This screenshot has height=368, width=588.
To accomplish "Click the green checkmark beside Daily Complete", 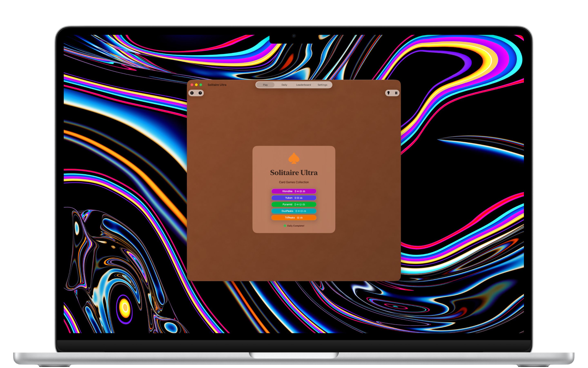I will coord(285,226).
